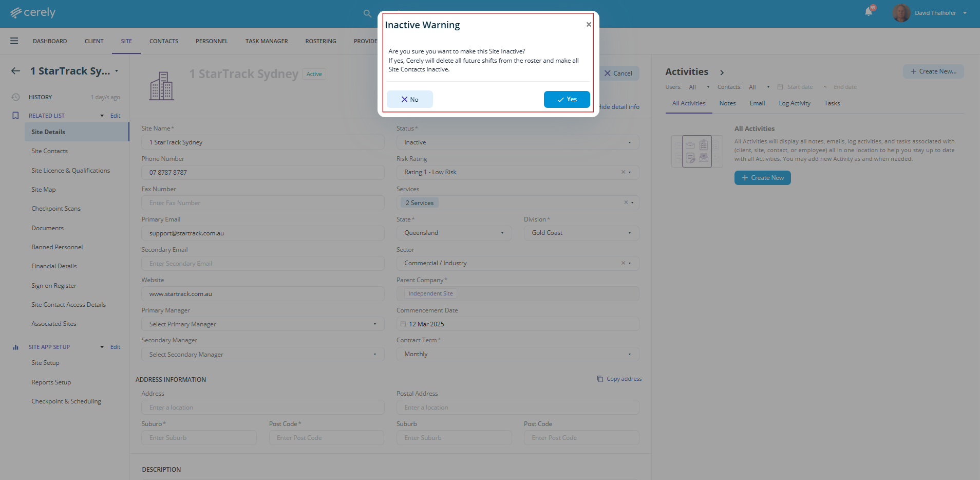The width and height of the screenshot is (980, 480).
Task: Click the Cancel button
Action: coord(618,73)
